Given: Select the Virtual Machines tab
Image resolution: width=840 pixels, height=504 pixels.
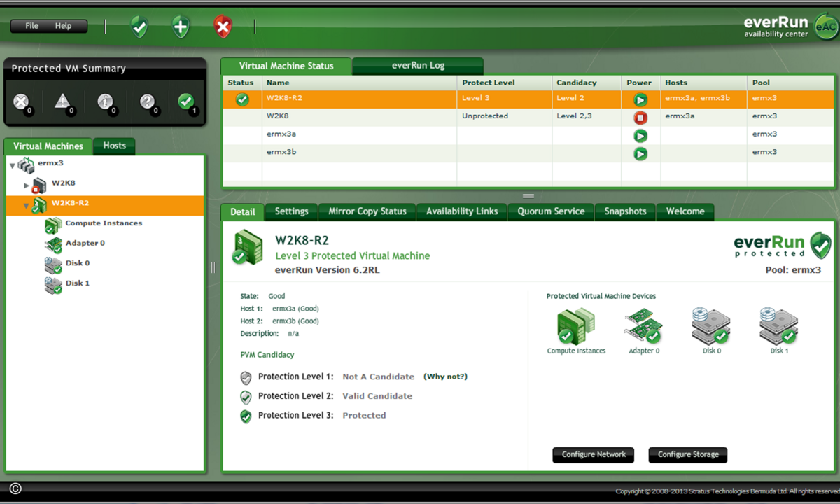Looking at the screenshot, I should [48, 146].
